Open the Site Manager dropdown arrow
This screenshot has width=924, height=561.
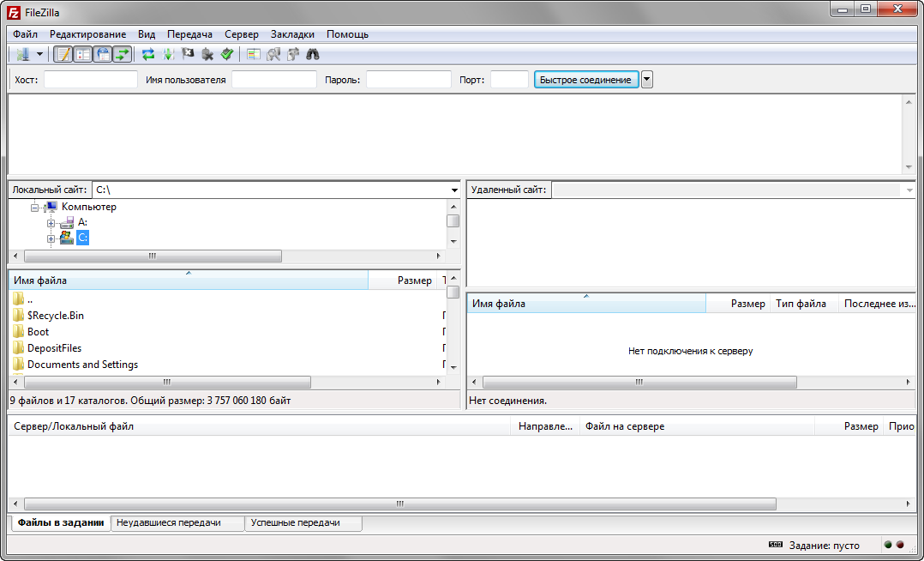39,54
